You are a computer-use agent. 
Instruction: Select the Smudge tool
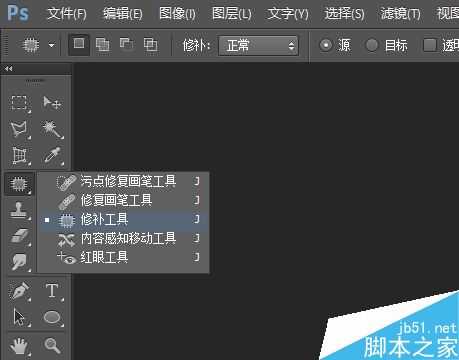19,262
